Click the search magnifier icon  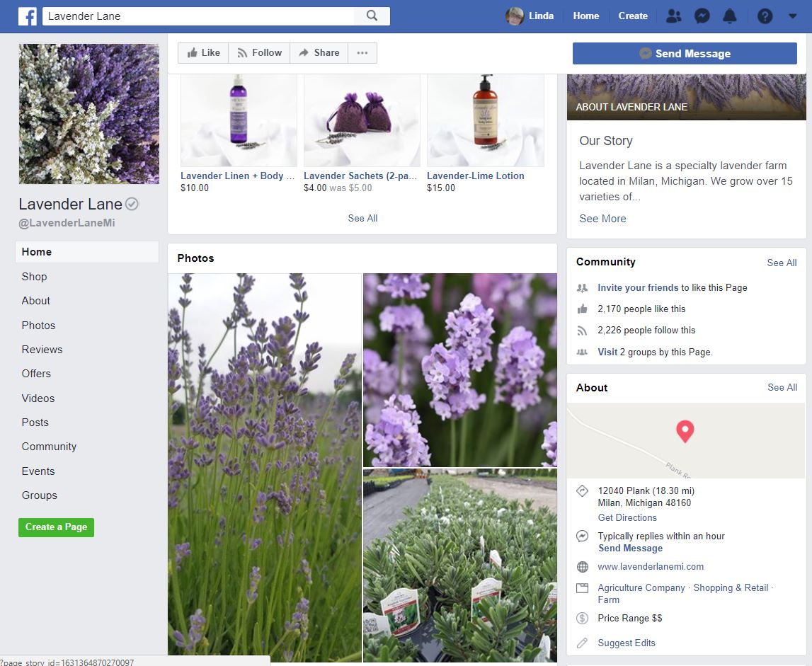(x=372, y=16)
